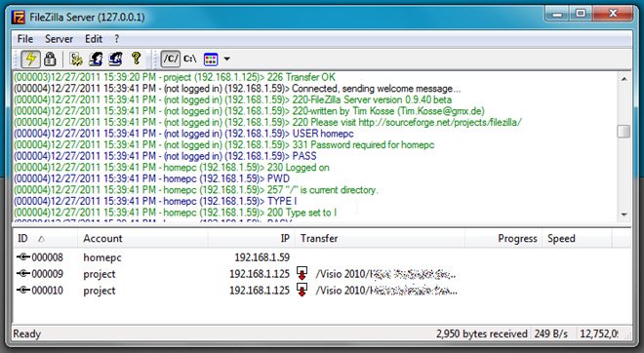The height and width of the screenshot is (353, 644).
Task: Click download arrow icon in row 000010
Action: (302, 290)
